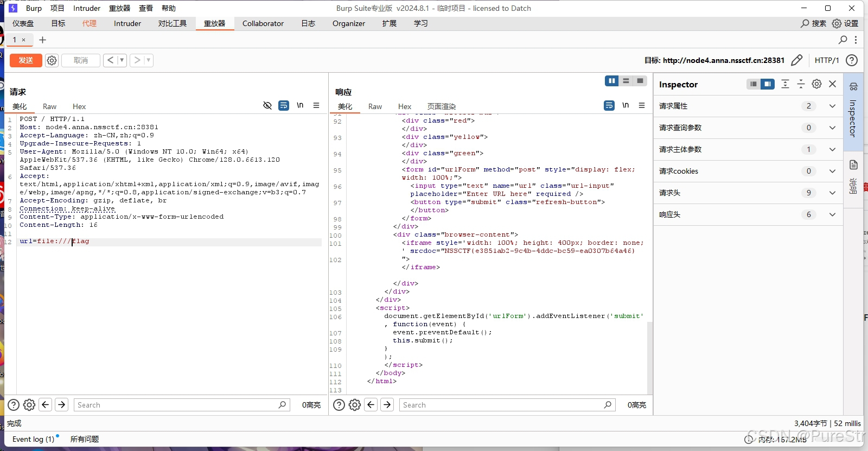Focus the request Search field
Viewport: 868px width, 451px height.
click(x=182, y=405)
